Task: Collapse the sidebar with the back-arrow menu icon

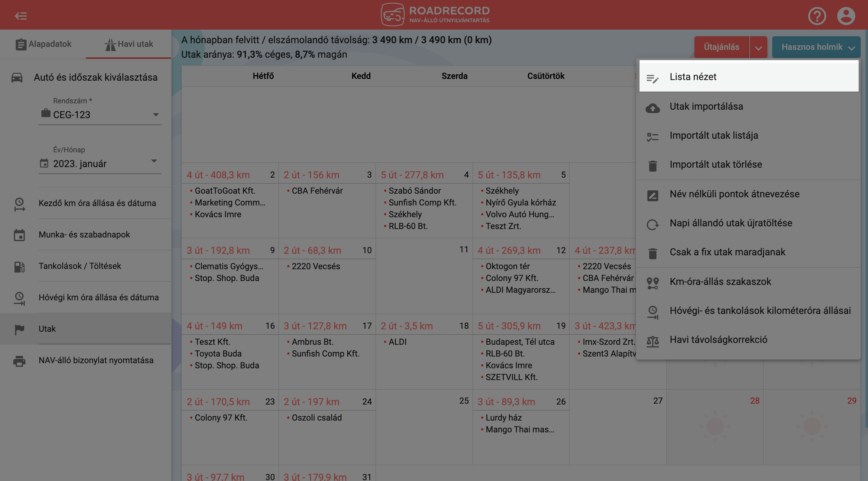Action: (21, 16)
